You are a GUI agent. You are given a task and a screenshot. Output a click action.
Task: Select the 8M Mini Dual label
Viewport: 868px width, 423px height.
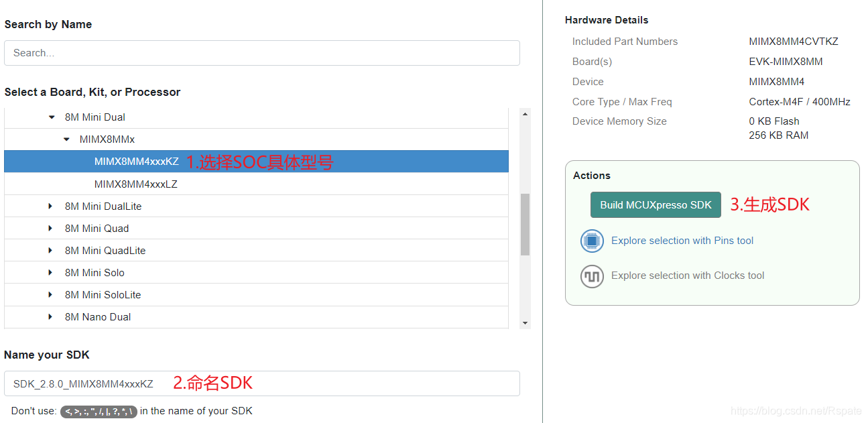tap(95, 117)
